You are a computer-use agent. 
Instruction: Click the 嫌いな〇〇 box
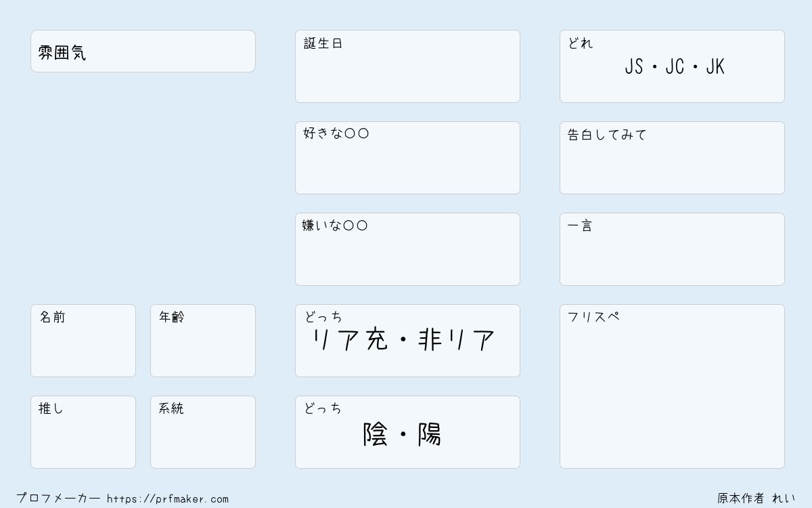[x=407, y=249]
